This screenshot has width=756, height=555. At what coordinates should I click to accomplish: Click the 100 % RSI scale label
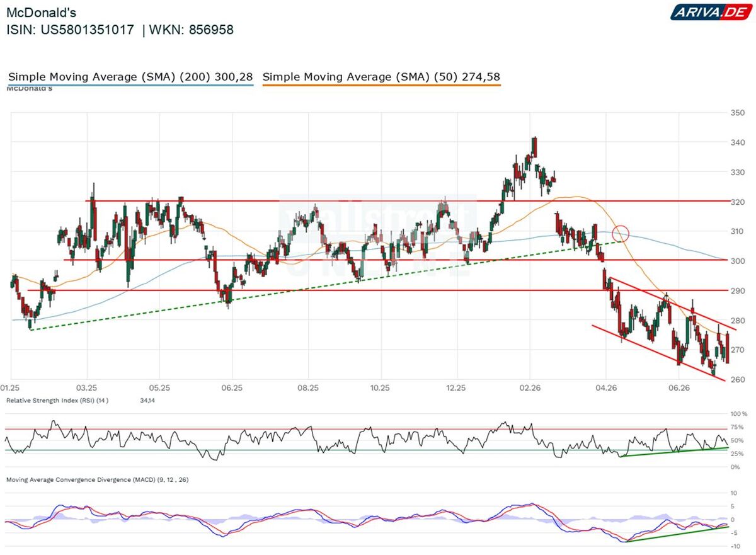pos(740,414)
